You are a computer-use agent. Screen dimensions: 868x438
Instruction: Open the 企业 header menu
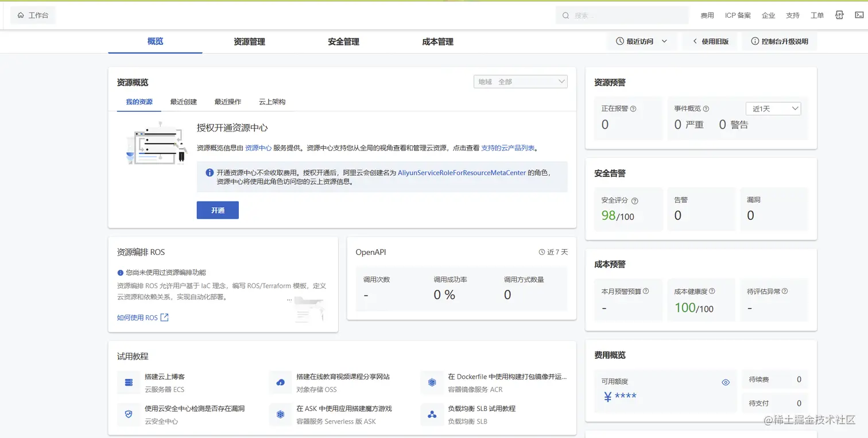tap(768, 15)
